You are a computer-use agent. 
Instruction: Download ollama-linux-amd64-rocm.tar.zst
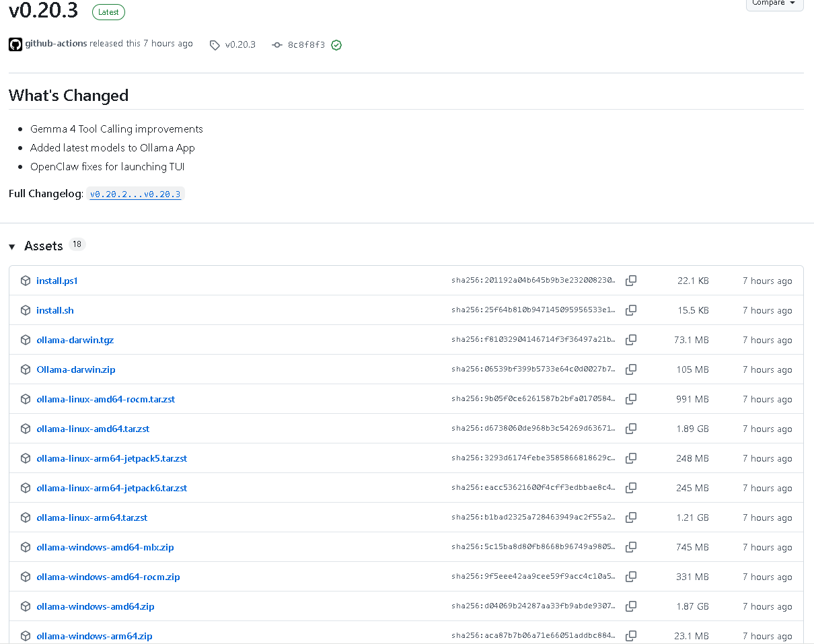106,399
